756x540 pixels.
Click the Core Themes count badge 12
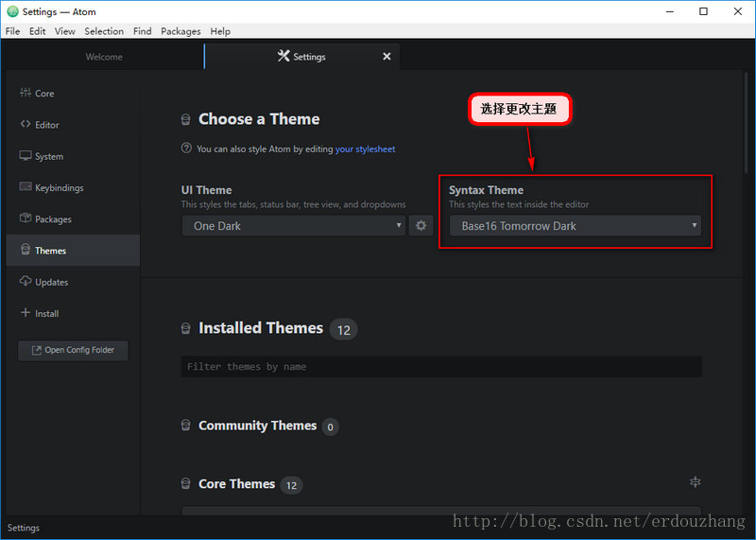[x=291, y=485]
